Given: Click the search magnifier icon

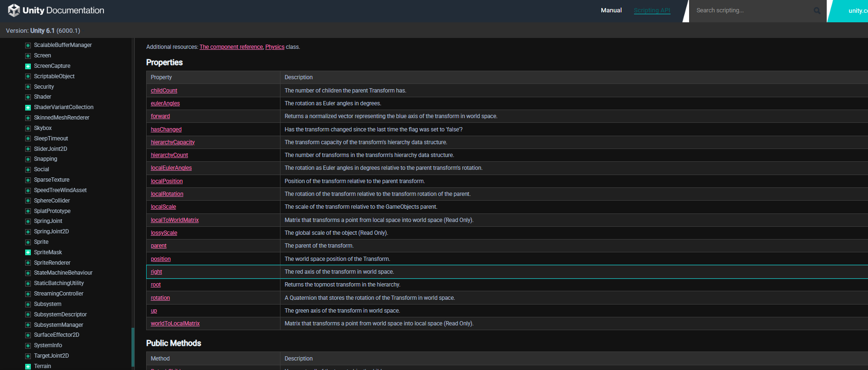Looking at the screenshot, I should click(817, 10).
